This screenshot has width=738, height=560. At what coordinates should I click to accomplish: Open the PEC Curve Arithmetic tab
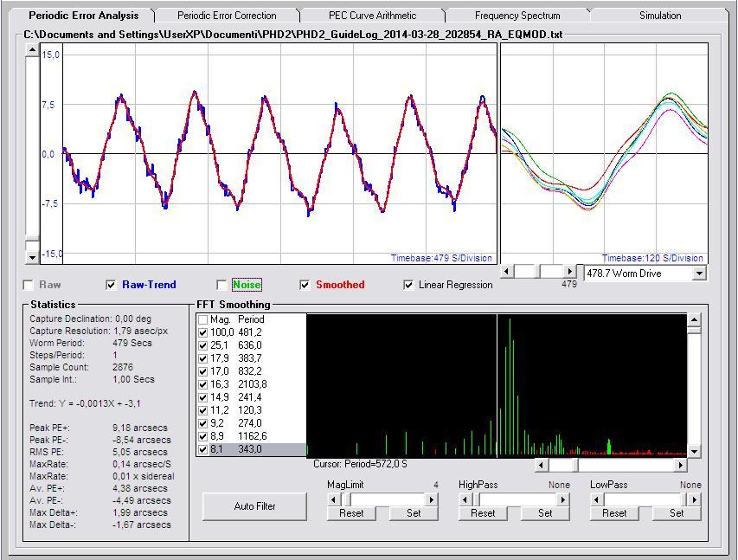click(372, 16)
